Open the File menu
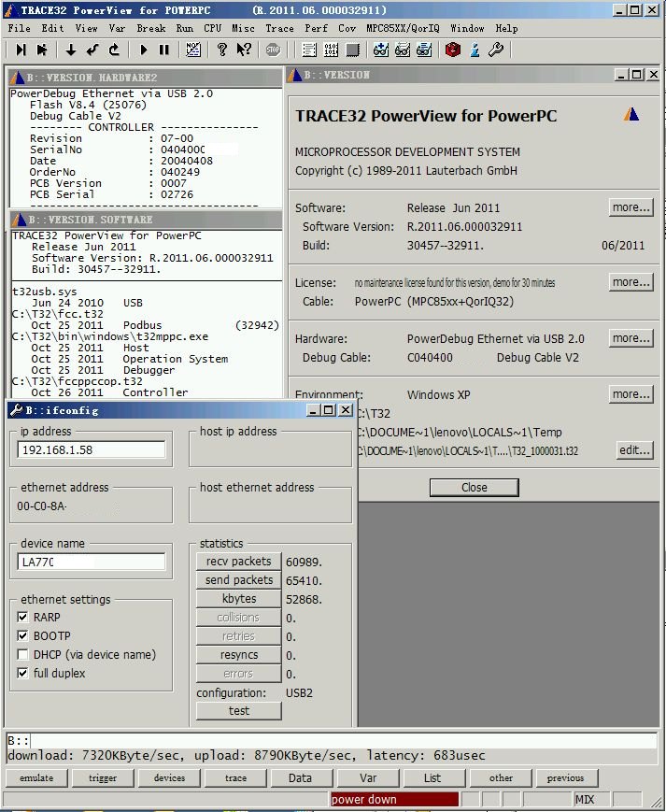 (19, 28)
